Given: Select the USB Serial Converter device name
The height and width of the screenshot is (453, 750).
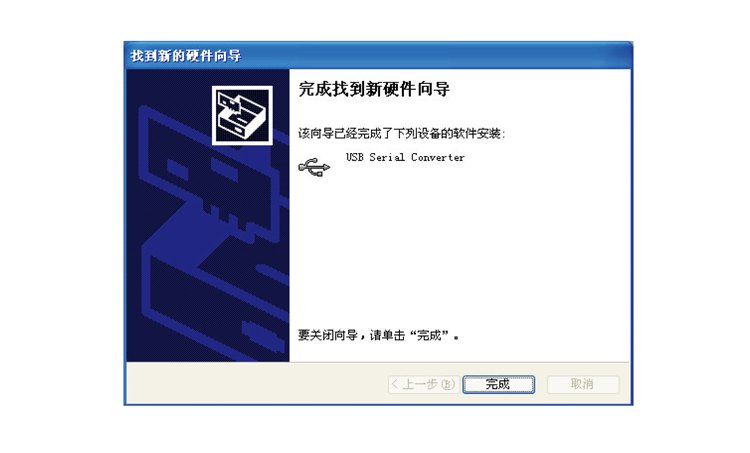Looking at the screenshot, I should 405,157.
